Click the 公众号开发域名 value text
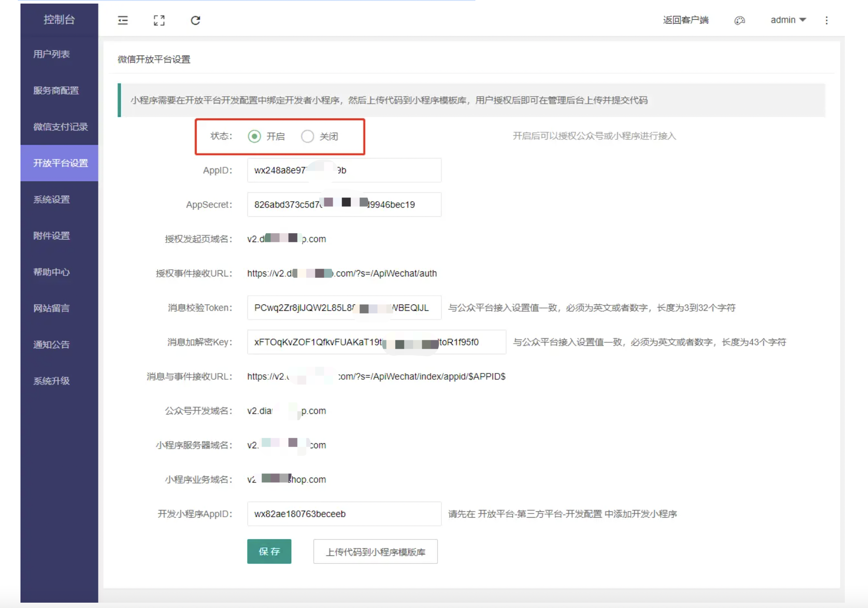This screenshot has width=868, height=608. click(286, 411)
